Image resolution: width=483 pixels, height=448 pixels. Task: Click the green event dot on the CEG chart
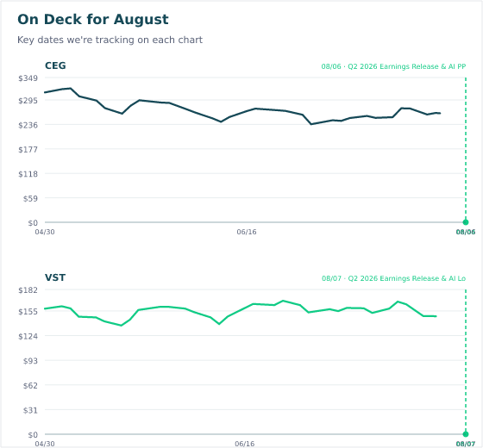[x=466, y=222]
